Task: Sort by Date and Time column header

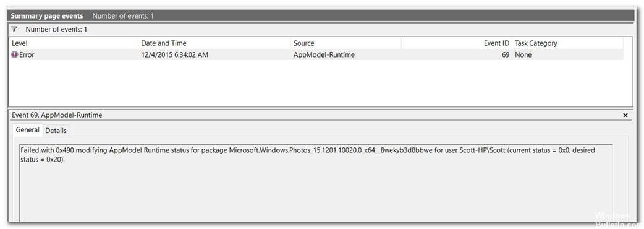Action: [x=215, y=43]
